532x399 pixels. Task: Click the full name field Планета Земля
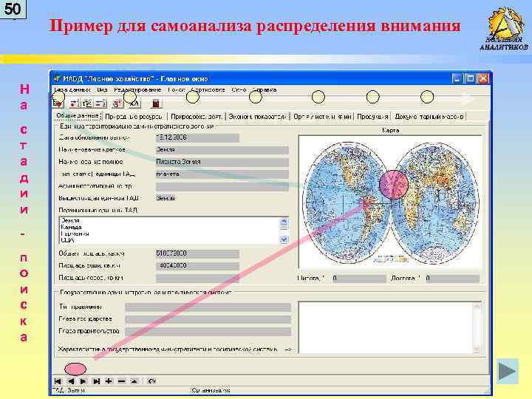pos(222,162)
